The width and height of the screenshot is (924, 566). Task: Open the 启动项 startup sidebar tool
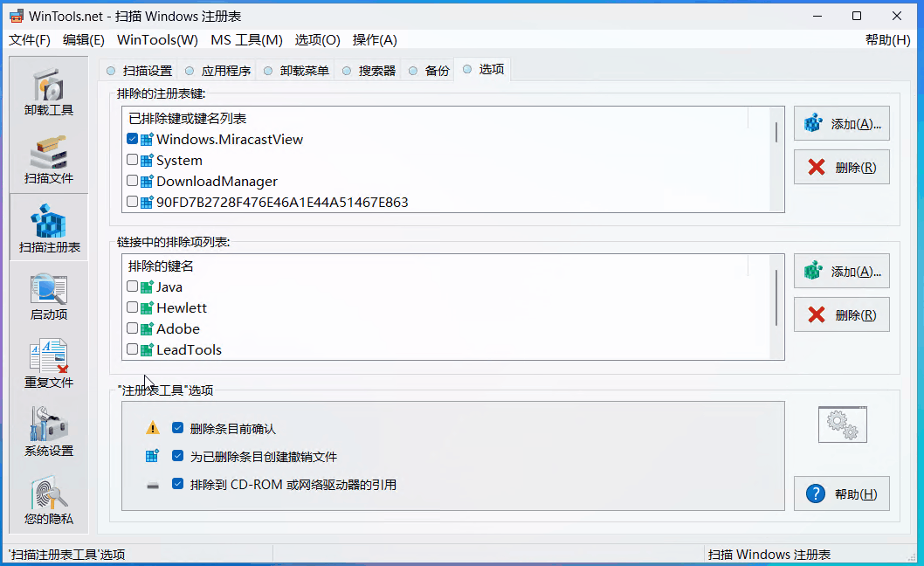click(49, 297)
